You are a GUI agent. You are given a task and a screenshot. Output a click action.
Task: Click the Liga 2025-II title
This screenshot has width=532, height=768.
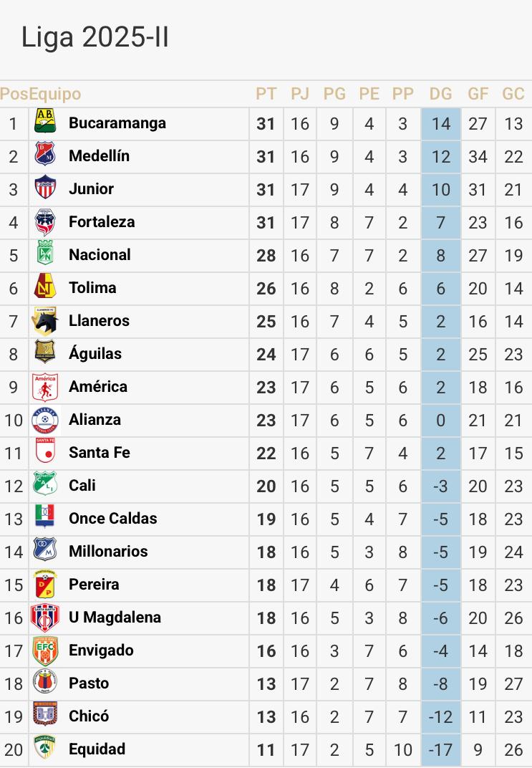click(x=95, y=37)
